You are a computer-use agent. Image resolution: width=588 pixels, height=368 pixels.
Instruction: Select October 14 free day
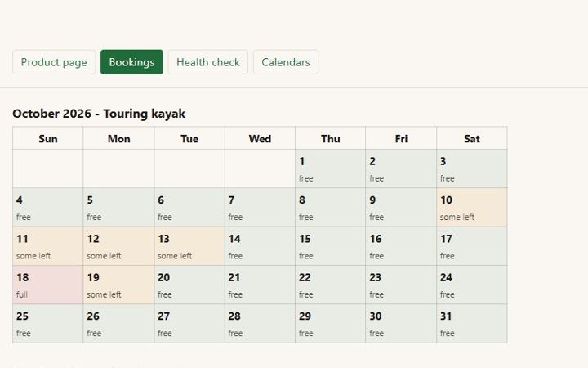coord(260,246)
